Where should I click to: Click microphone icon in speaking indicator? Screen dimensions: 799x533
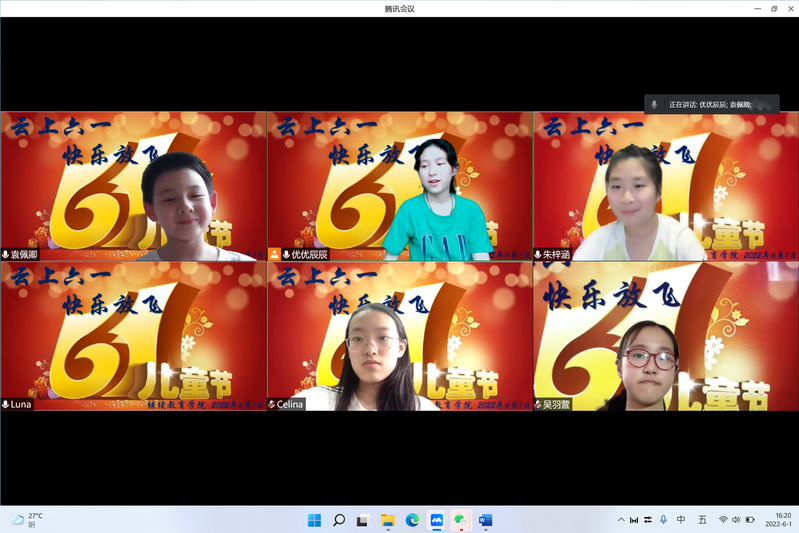654,104
